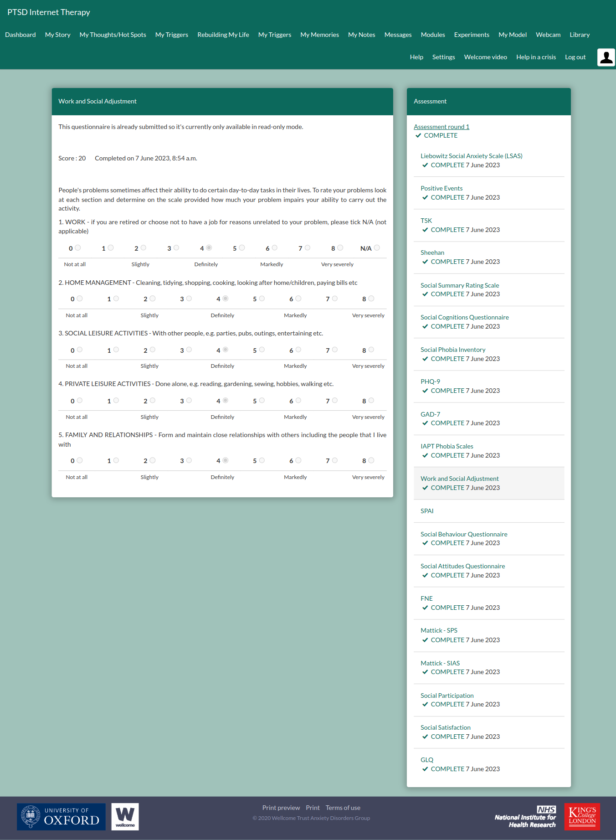This screenshot has width=616, height=840.
Task: Choose rating 0 for Social Leisure Activities
Action: click(x=80, y=350)
